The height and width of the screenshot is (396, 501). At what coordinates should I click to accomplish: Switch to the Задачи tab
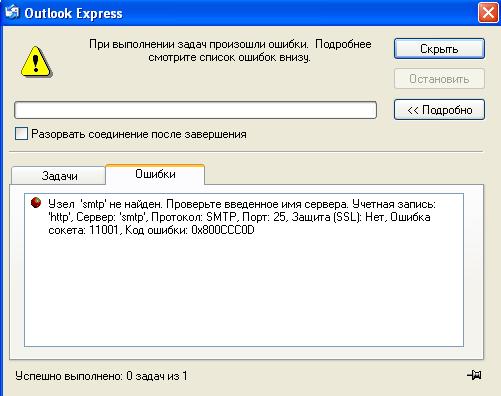click(59, 176)
